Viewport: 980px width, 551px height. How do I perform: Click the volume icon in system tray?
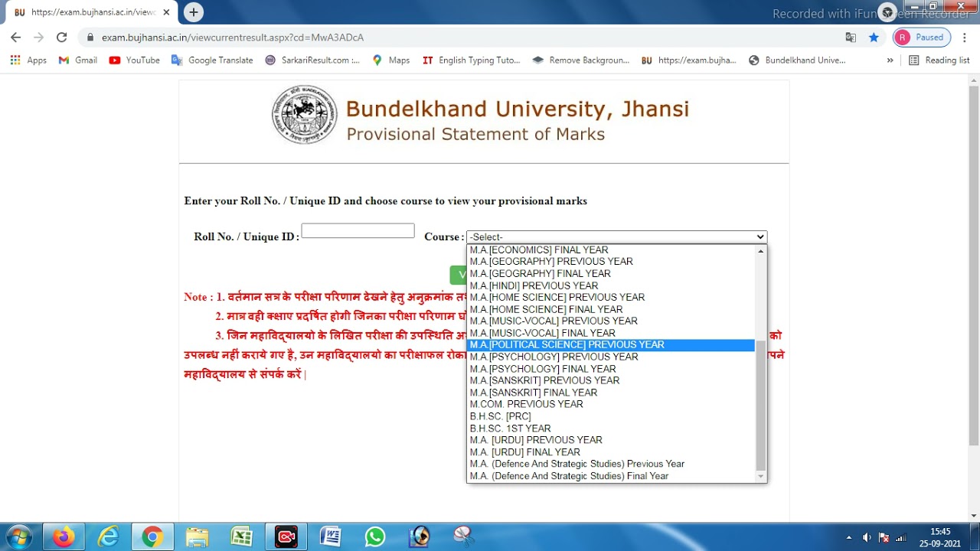867,537
